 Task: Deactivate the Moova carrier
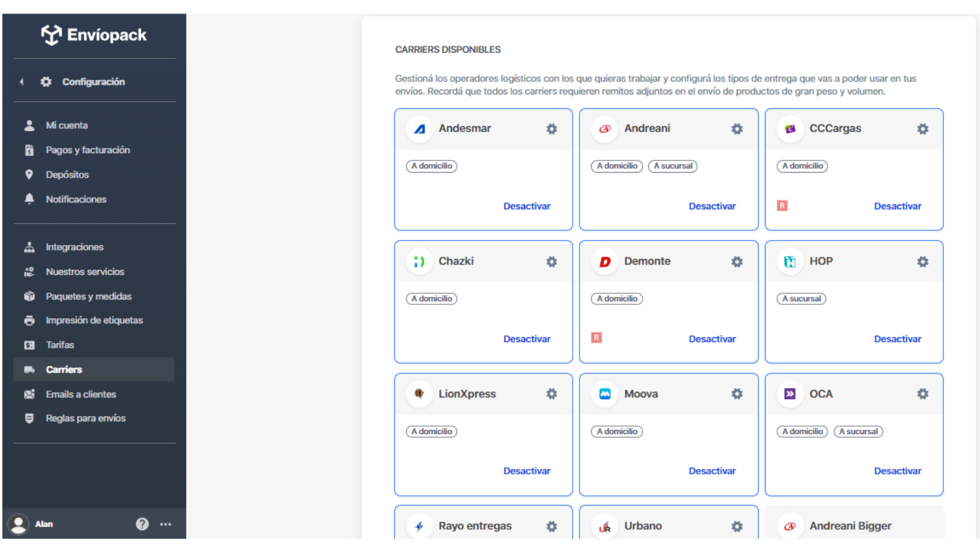coord(712,471)
